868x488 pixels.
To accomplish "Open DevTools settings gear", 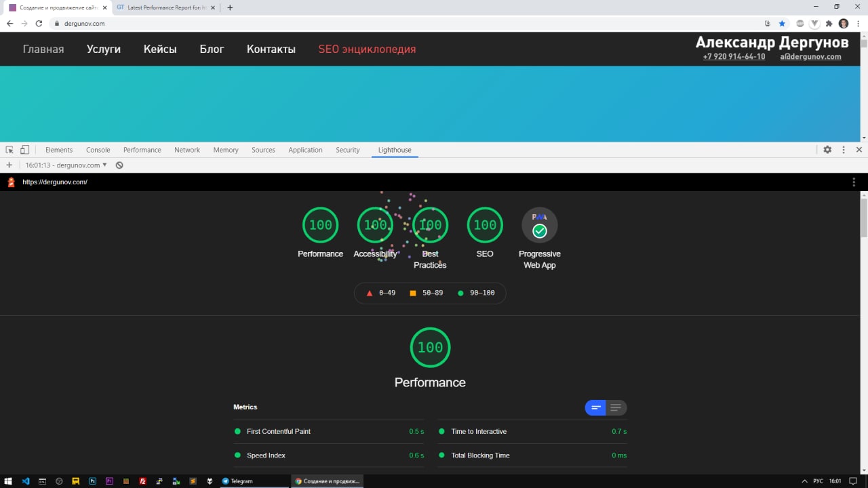I will [x=827, y=150].
